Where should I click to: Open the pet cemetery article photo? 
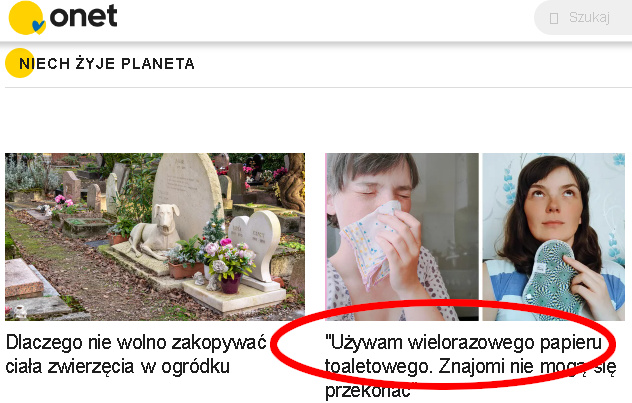155,237
